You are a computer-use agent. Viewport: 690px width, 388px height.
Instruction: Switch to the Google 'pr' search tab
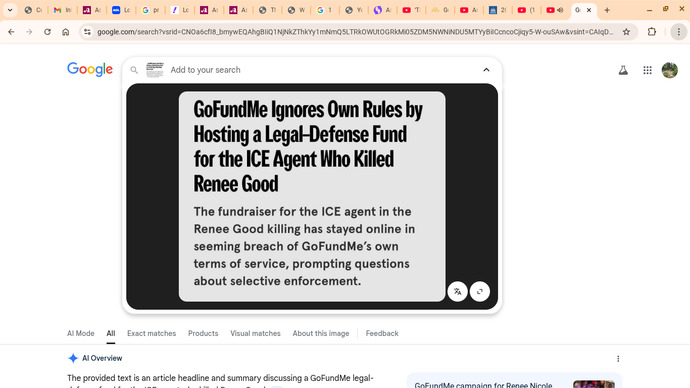coord(150,10)
